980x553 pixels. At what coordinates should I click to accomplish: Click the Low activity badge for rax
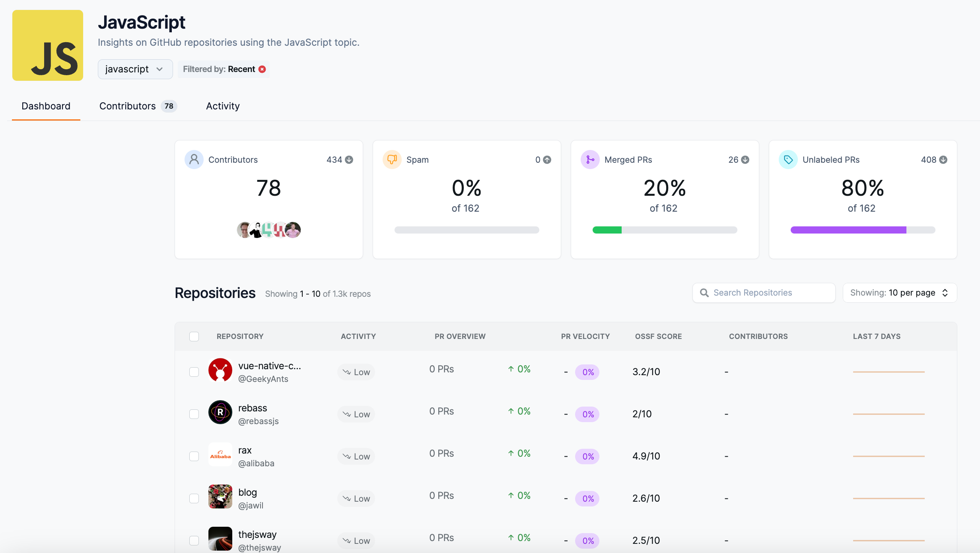tap(356, 456)
